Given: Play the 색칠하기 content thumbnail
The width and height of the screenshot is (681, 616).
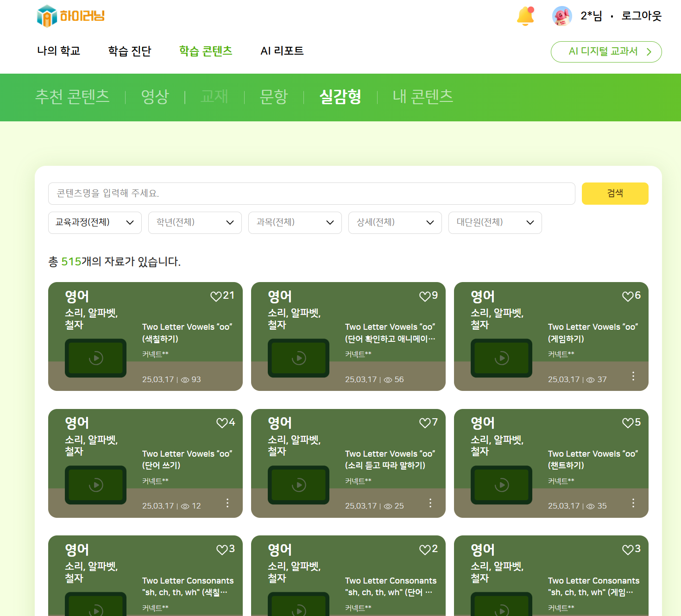Looking at the screenshot, I should pos(96,358).
